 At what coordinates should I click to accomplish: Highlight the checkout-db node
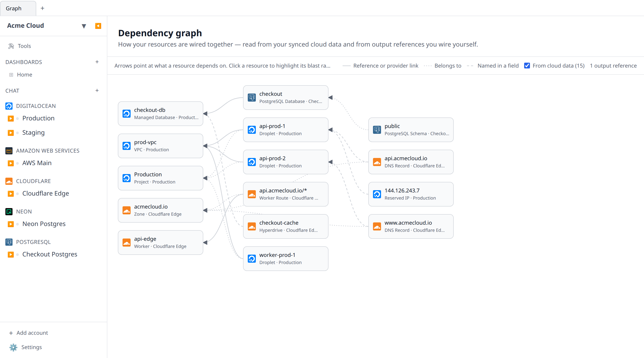click(x=161, y=114)
